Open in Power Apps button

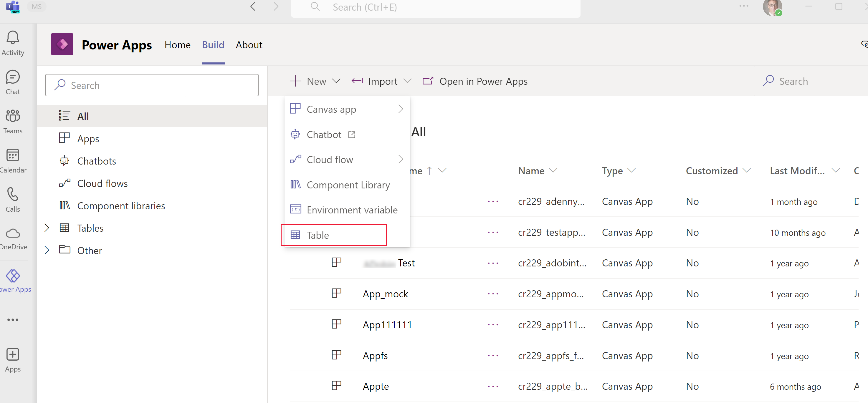(475, 80)
